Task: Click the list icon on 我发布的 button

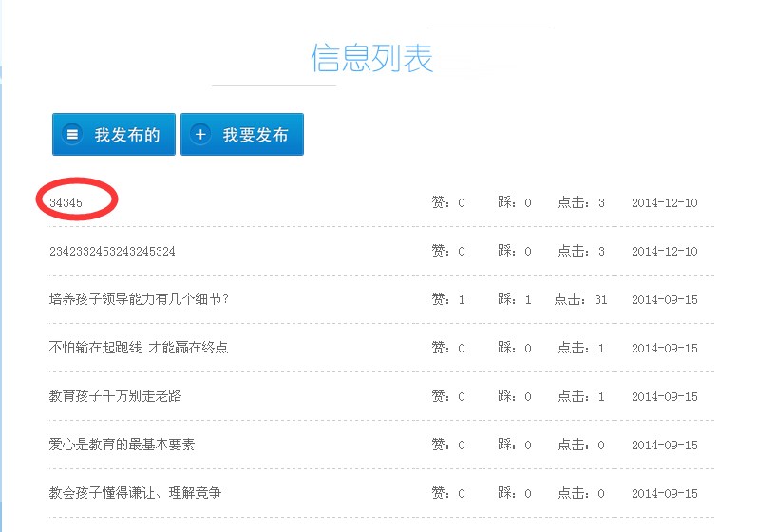Action: [x=72, y=134]
